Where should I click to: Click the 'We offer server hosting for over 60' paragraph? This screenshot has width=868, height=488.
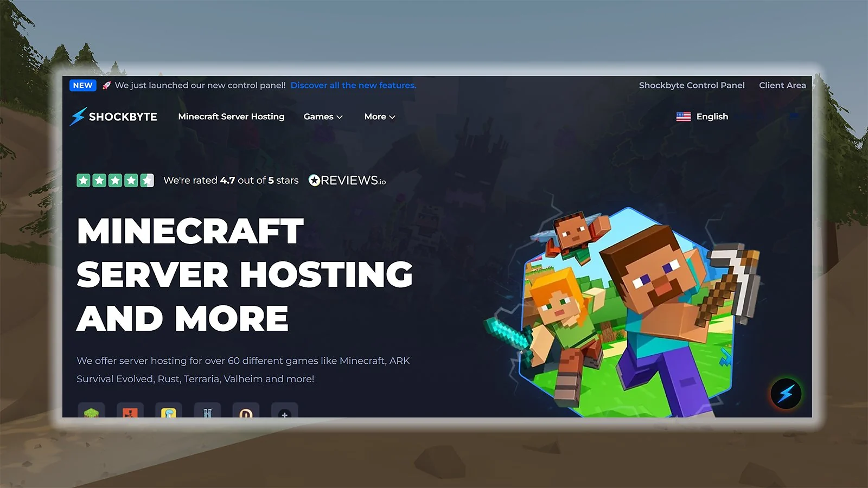tap(243, 370)
